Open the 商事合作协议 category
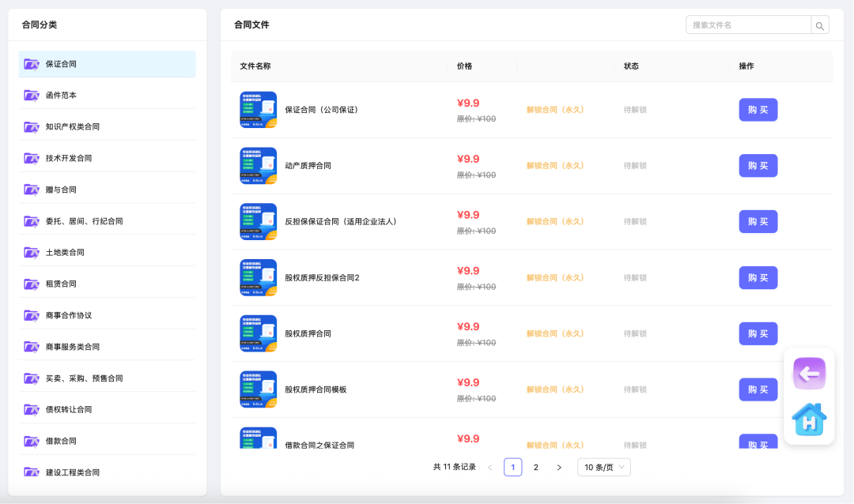 pyautogui.click(x=69, y=315)
